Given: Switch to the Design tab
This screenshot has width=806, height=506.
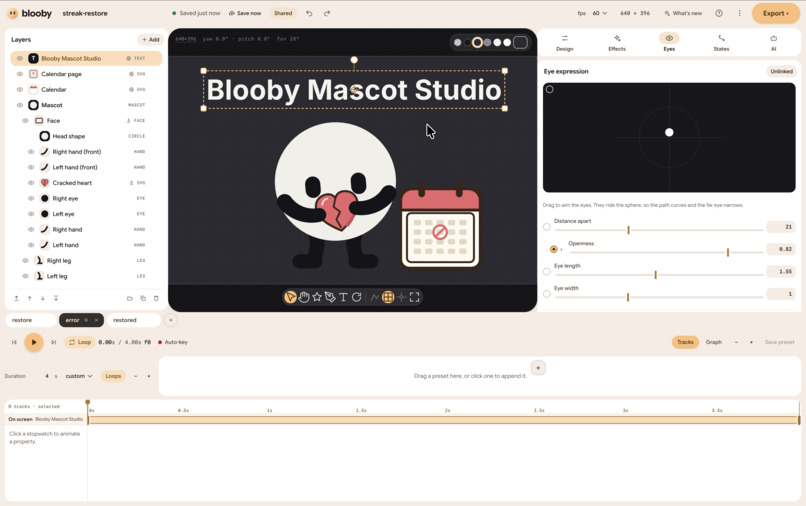Looking at the screenshot, I should pos(564,43).
